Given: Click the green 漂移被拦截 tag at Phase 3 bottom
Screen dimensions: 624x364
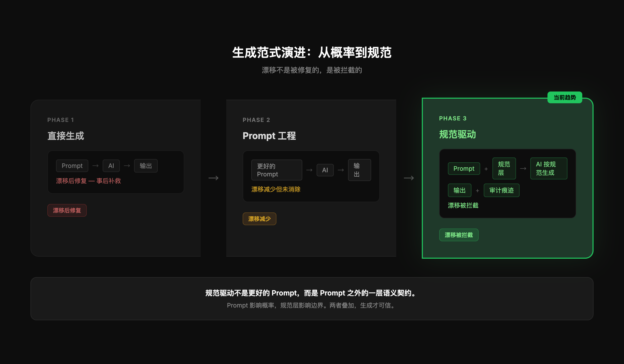Looking at the screenshot, I should coord(459,235).
